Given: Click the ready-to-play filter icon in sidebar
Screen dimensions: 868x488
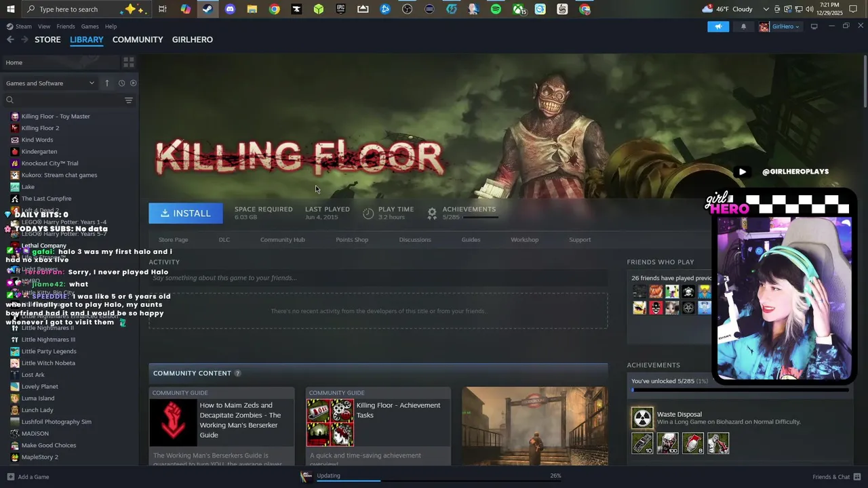Looking at the screenshot, I should coord(133,83).
